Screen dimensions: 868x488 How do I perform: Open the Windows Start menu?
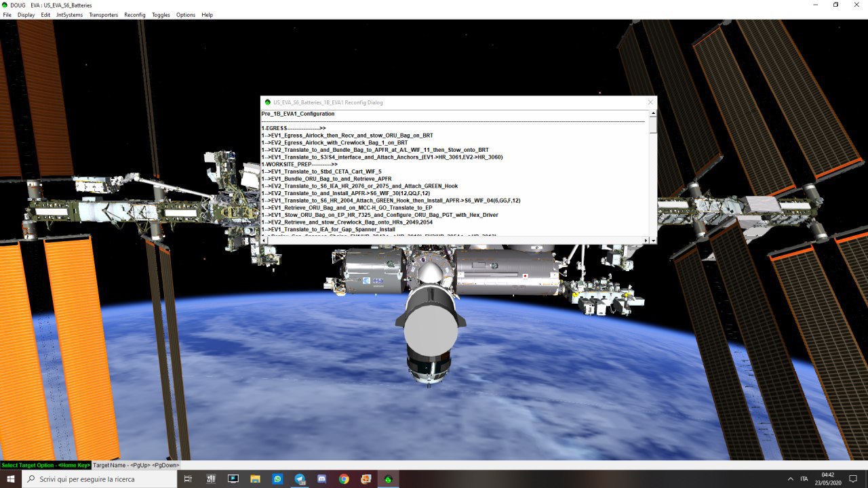[x=11, y=479]
